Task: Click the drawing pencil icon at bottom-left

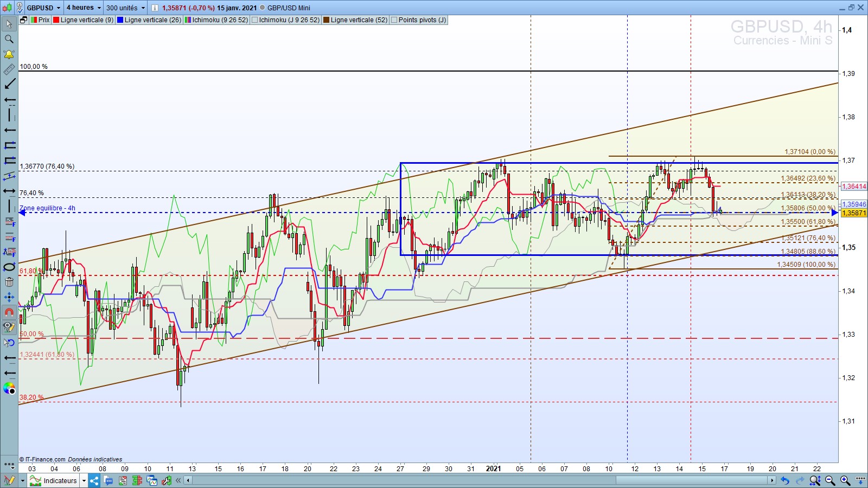Action: point(9,480)
